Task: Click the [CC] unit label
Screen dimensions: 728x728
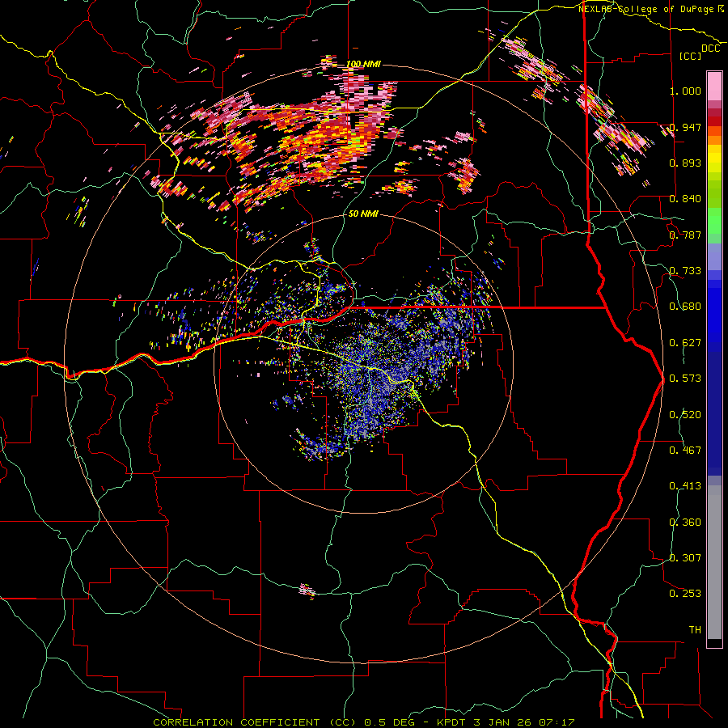Action: point(691,56)
